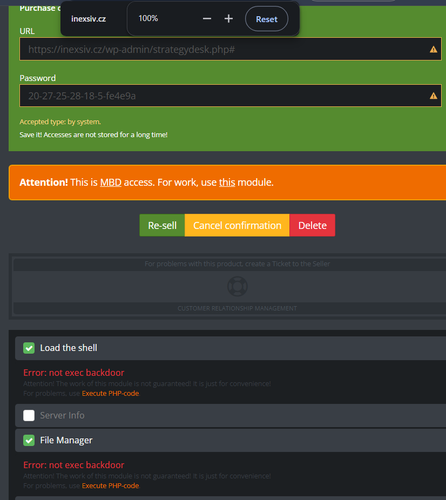Open the "this" module link

(227, 183)
